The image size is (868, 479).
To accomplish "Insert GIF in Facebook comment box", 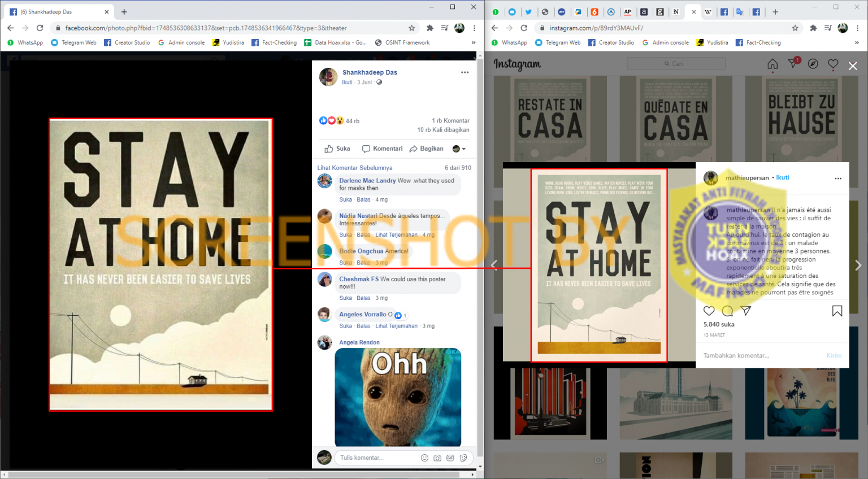I will click(450, 458).
